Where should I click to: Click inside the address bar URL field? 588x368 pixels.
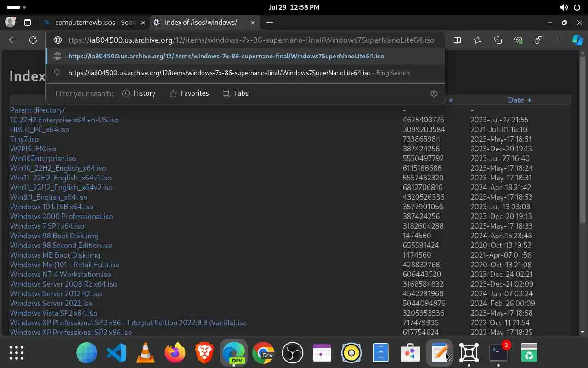[x=251, y=40]
